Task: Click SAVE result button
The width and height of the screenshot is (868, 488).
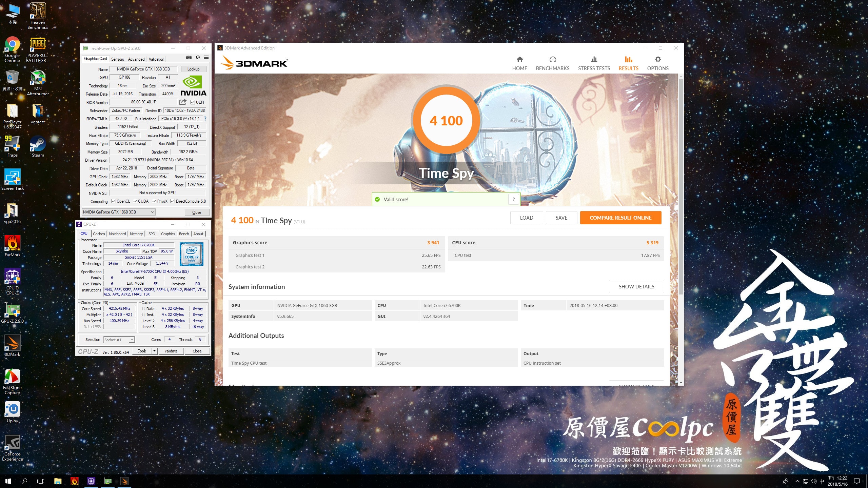Action: coord(561,218)
